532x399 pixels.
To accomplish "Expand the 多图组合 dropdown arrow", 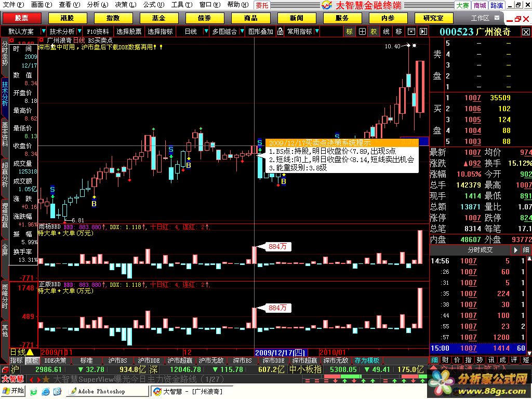I will pos(242,32).
